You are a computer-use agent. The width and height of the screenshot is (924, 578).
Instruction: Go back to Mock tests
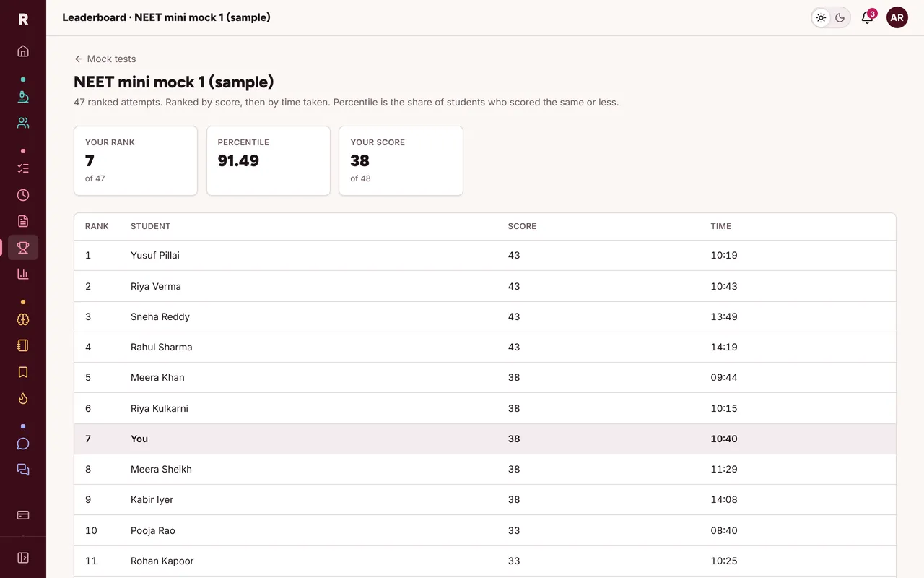(x=105, y=59)
